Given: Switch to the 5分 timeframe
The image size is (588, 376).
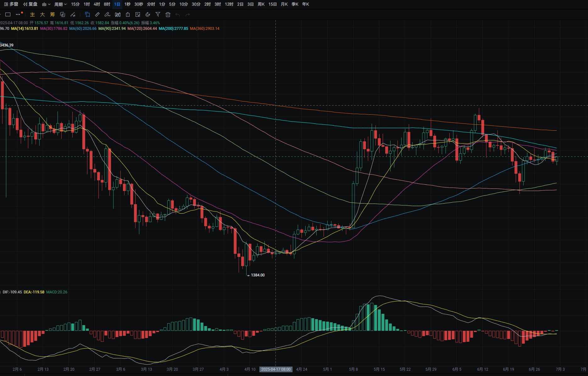Looking at the screenshot, I should tap(172, 4).
